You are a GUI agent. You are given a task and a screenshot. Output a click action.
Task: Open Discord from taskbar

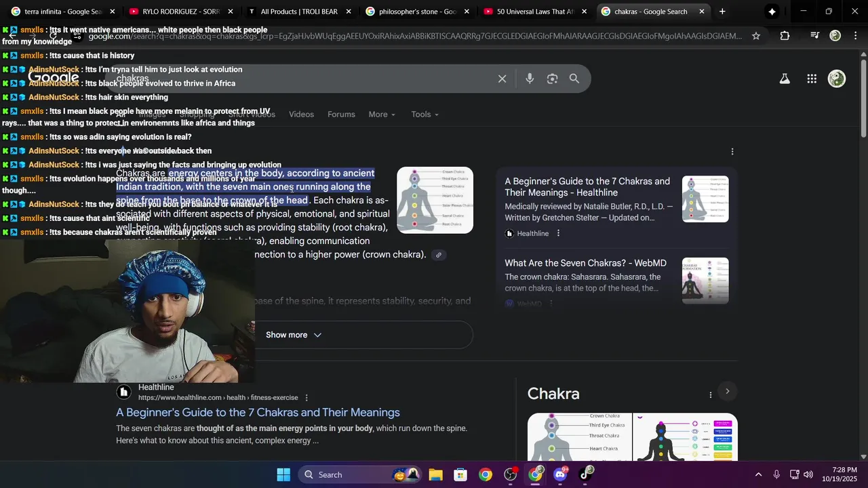pyautogui.click(x=561, y=474)
